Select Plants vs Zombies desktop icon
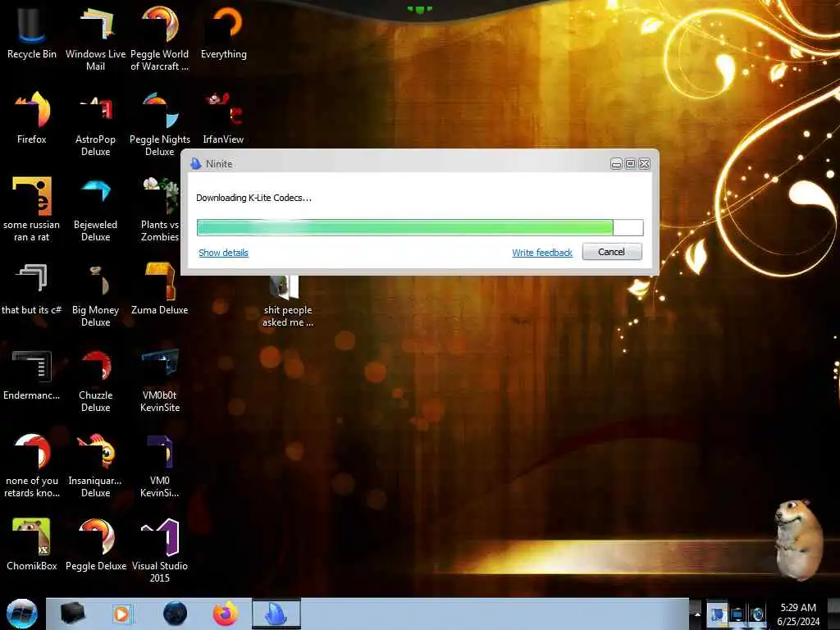This screenshot has height=630, width=840. pyautogui.click(x=159, y=209)
